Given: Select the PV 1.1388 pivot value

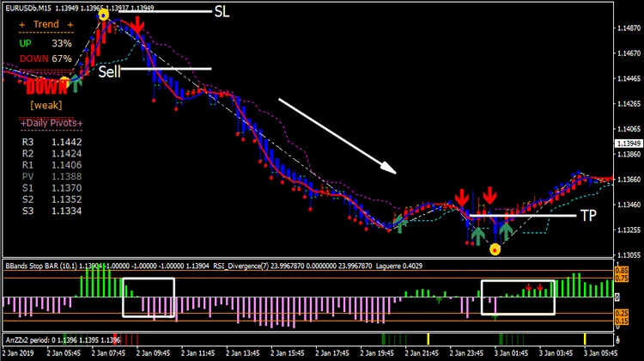Looking at the screenshot, I should point(52,174).
